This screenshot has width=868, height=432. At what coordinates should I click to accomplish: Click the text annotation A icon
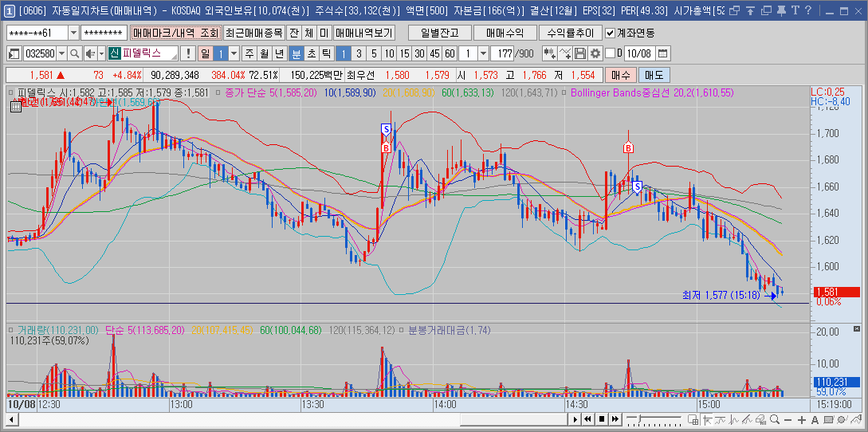[x=815, y=419]
